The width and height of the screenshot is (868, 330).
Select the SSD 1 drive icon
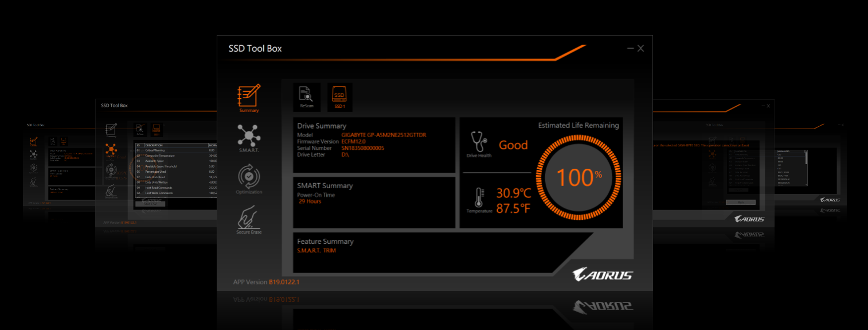pyautogui.click(x=340, y=96)
